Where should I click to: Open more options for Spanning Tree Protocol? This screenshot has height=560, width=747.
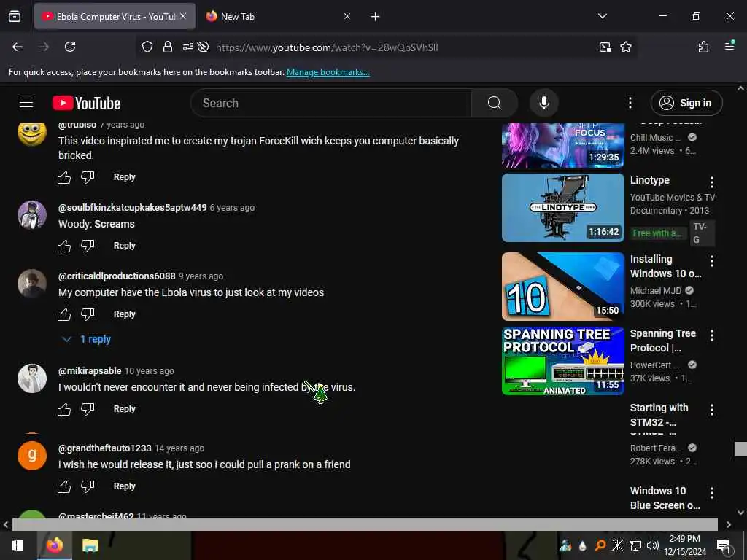[712, 335]
